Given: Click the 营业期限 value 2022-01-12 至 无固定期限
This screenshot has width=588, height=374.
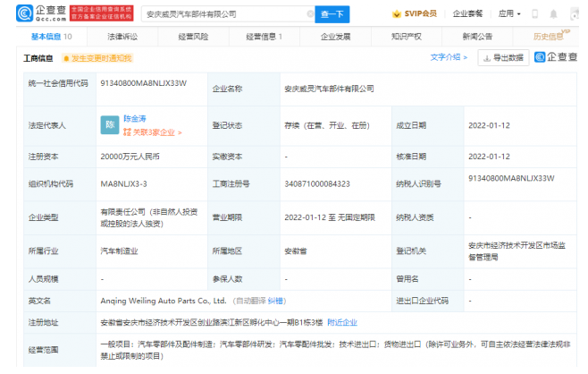Looking at the screenshot, I should tap(330, 217).
